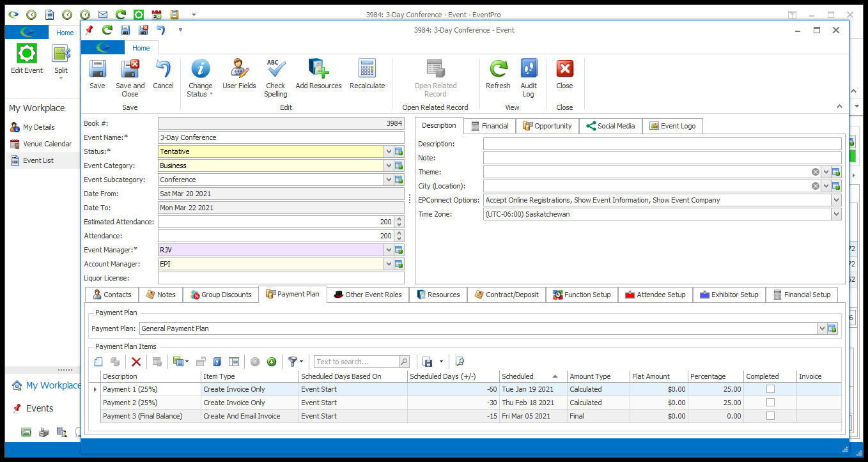Expand the Event Manager dropdown showing RJV
The image size is (868, 462).
click(x=388, y=250)
